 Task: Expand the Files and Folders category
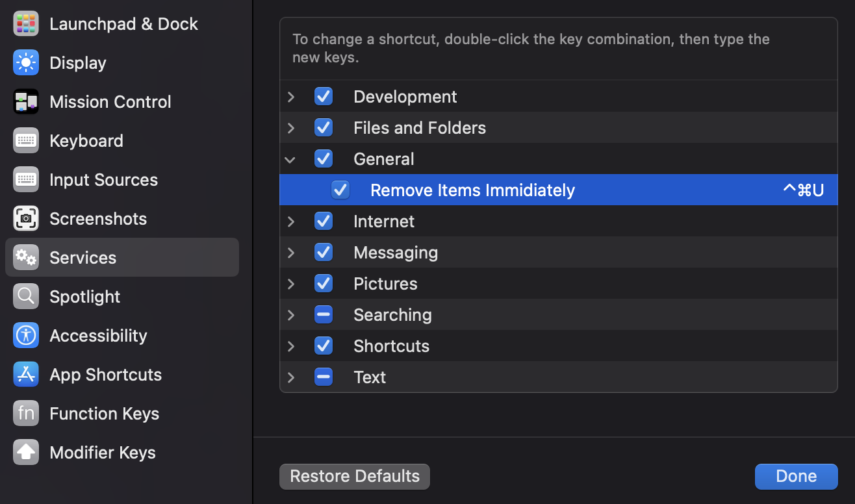click(290, 127)
